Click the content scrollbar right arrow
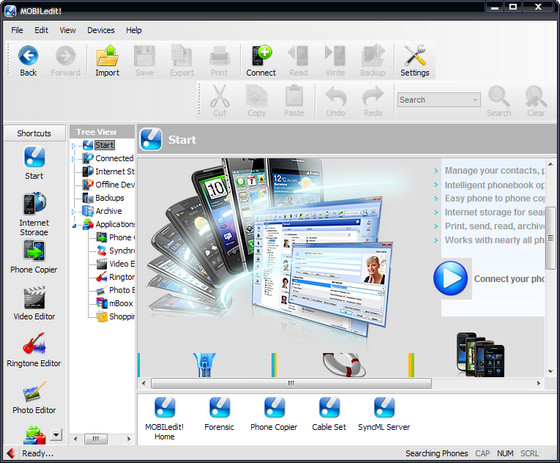This screenshot has height=463, width=560. pyautogui.click(x=539, y=383)
